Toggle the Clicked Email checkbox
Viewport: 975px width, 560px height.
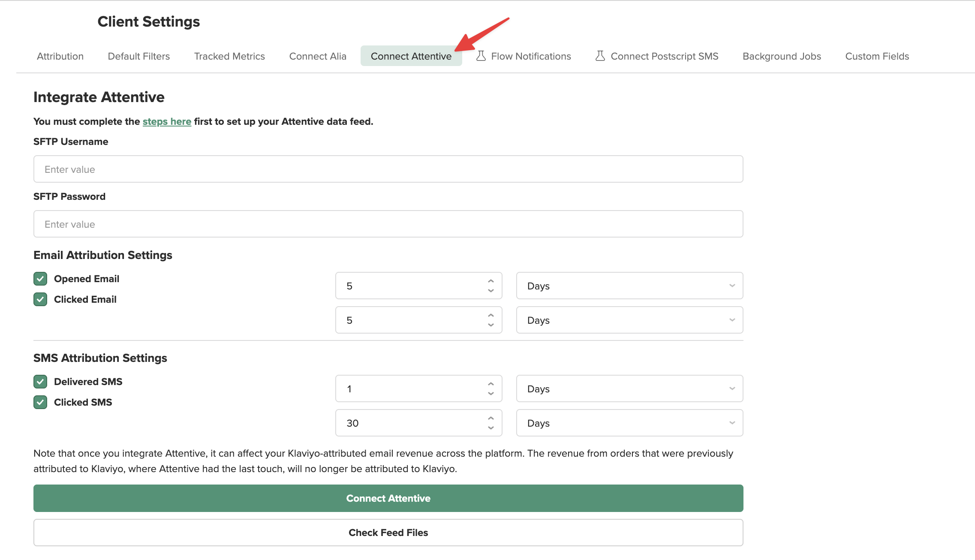tap(40, 299)
